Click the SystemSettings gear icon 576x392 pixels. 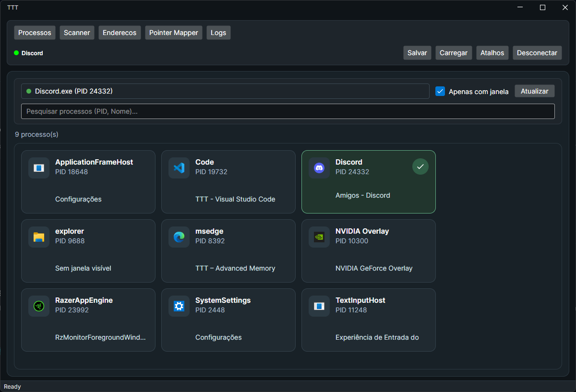[x=179, y=306]
